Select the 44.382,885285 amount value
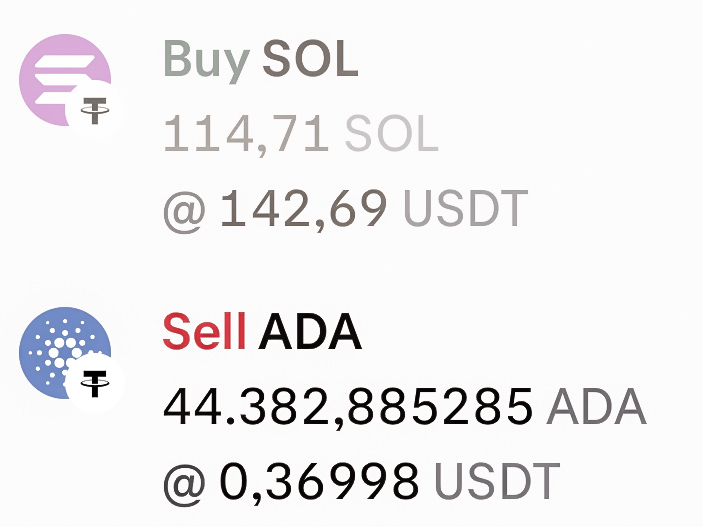Screen dimensions: 703x527 348,408
